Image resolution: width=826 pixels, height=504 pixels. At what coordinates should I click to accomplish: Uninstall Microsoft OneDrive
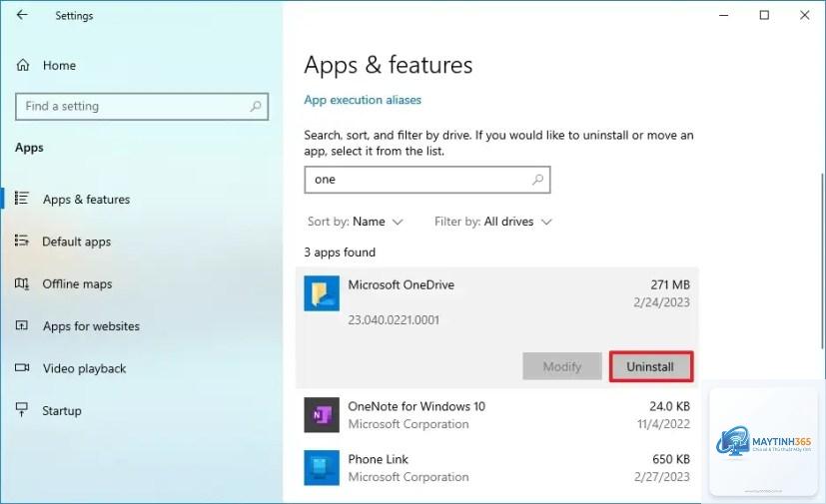pyautogui.click(x=650, y=366)
